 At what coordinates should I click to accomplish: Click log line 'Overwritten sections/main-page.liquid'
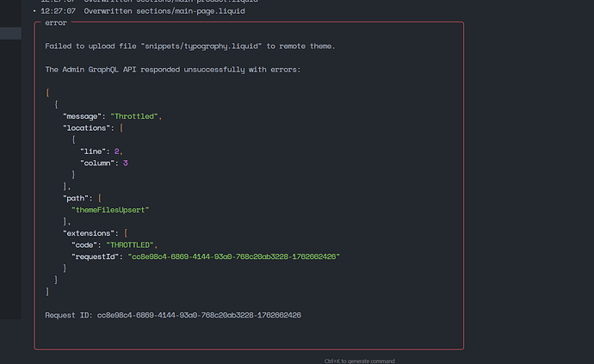click(164, 11)
